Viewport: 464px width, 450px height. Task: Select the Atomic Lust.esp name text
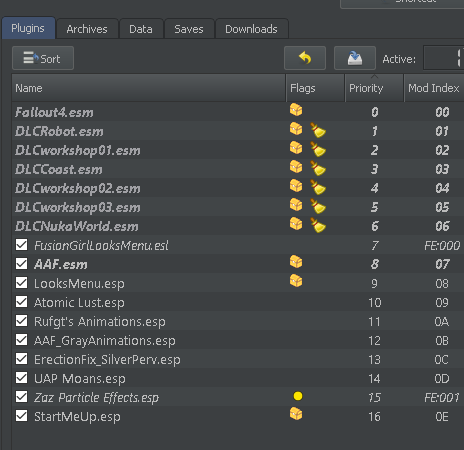point(79,303)
